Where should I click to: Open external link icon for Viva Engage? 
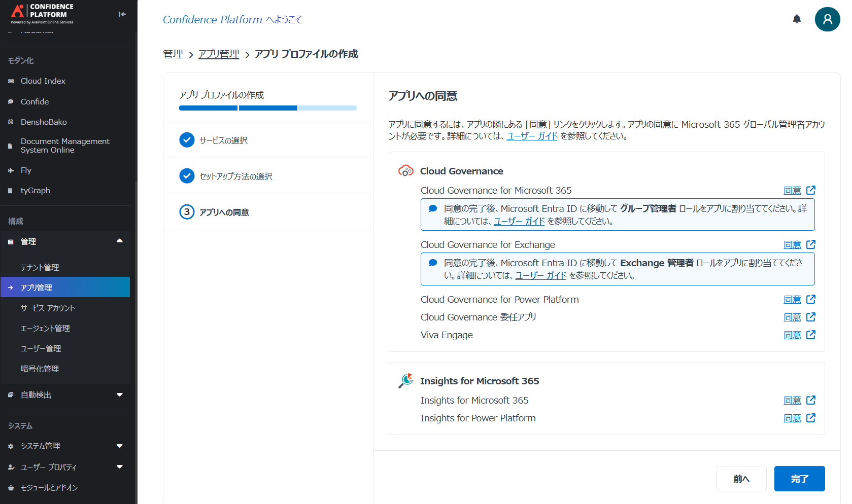[x=811, y=335]
